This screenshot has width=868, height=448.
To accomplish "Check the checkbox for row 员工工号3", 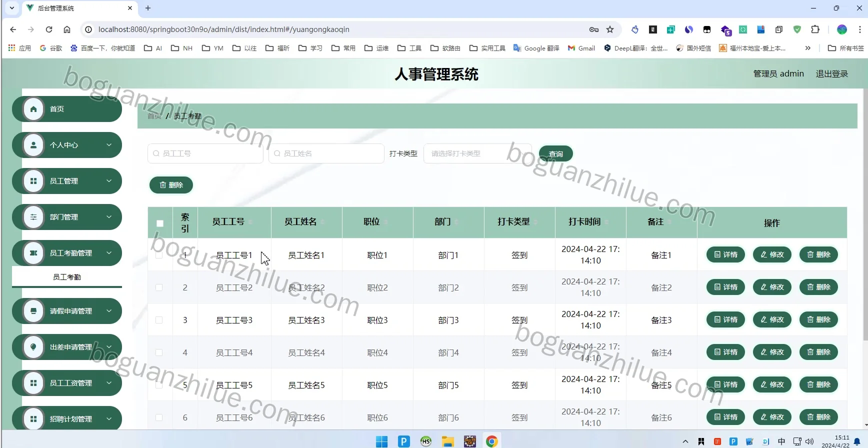I will point(159,320).
